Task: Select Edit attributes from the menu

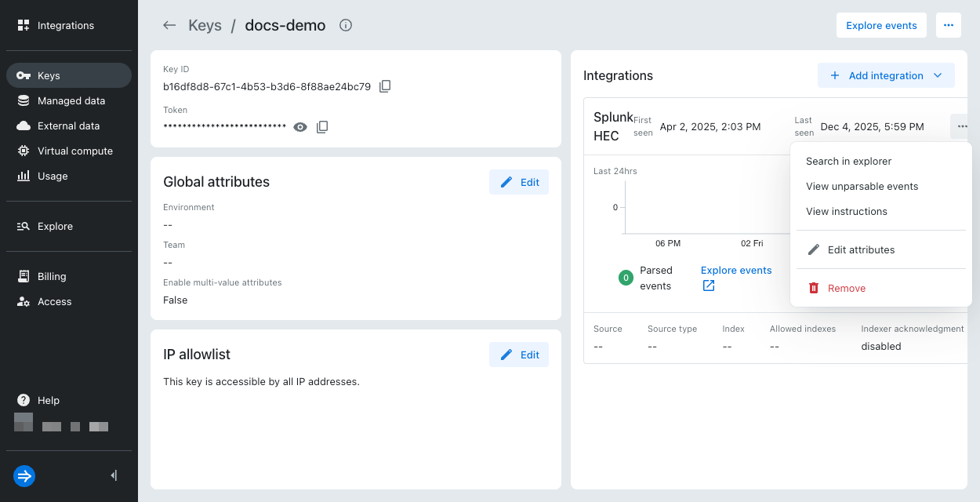Action: (x=881, y=249)
